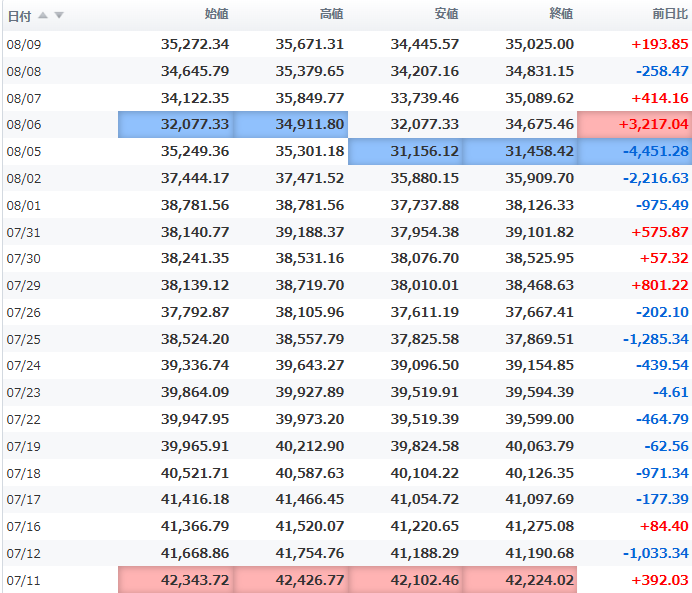
Task: Select change value -2,216.63
Action: coord(655,178)
